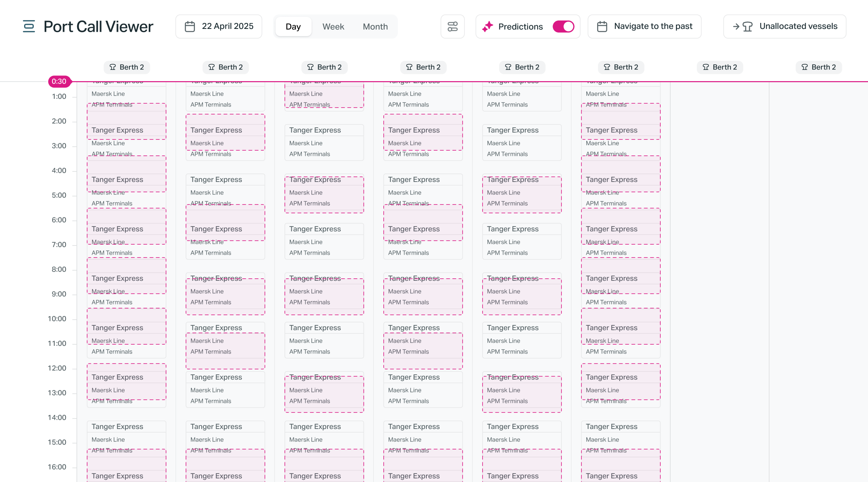Click the 2:00 time label

click(59, 121)
